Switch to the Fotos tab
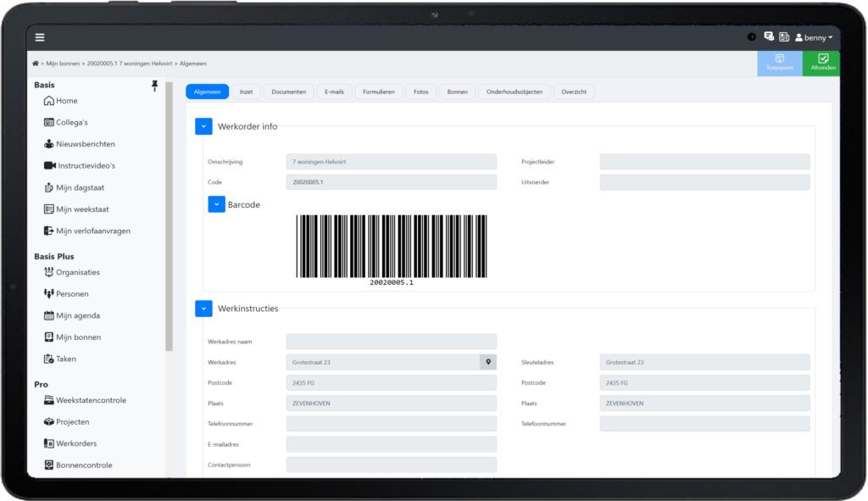The width and height of the screenshot is (868, 501). click(x=420, y=92)
